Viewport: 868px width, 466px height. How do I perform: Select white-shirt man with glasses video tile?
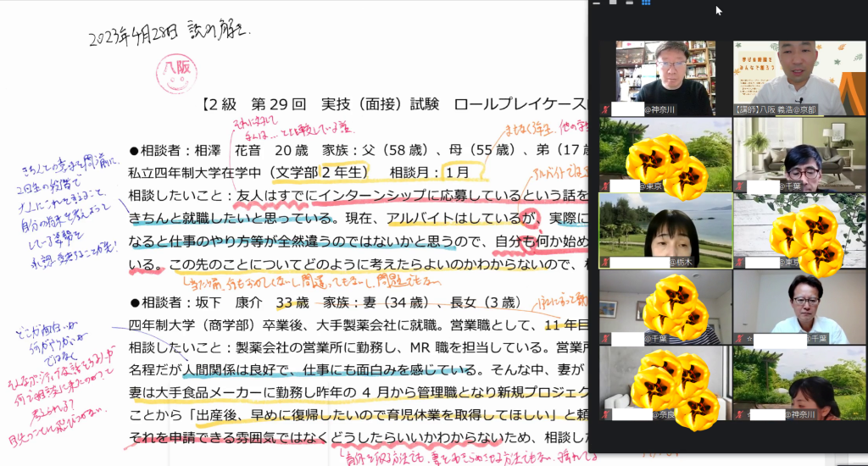pyautogui.click(x=798, y=306)
